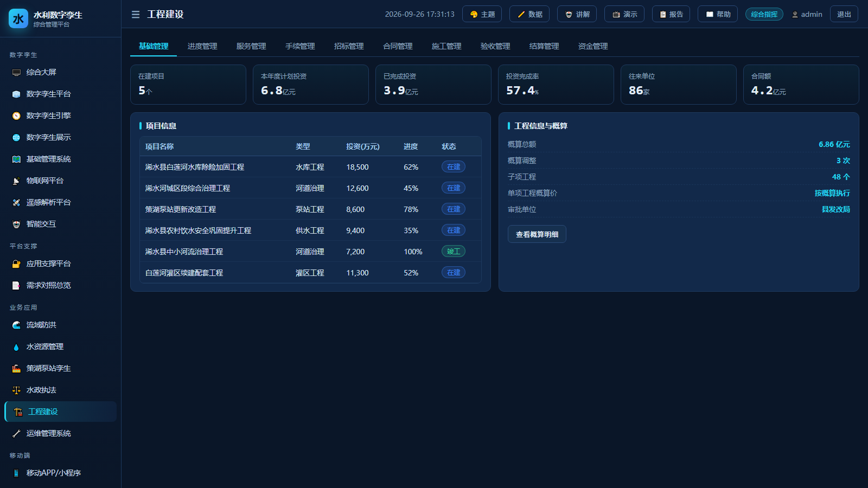Open 物联网平台 sidebar item
Viewport: 868px width, 488px height.
[60, 181]
